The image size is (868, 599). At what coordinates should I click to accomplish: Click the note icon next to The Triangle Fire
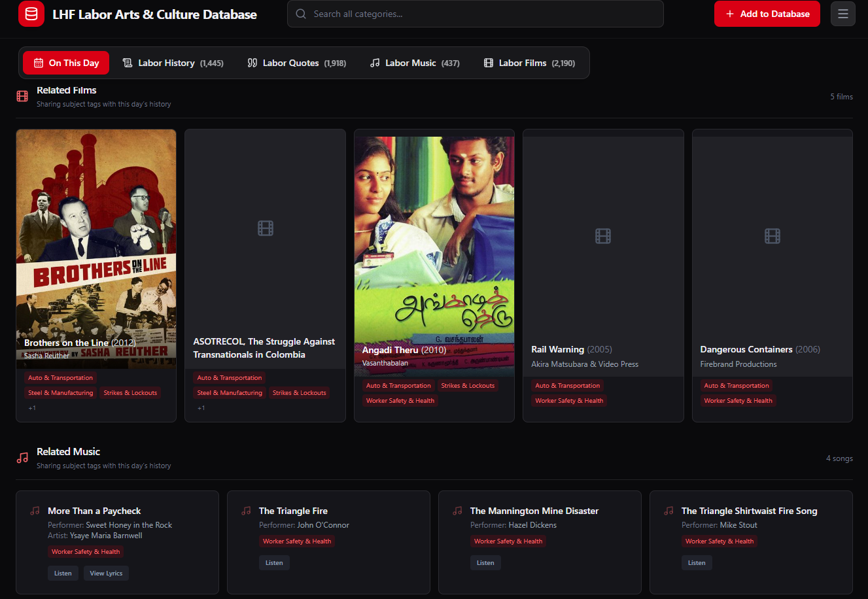[246, 511]
